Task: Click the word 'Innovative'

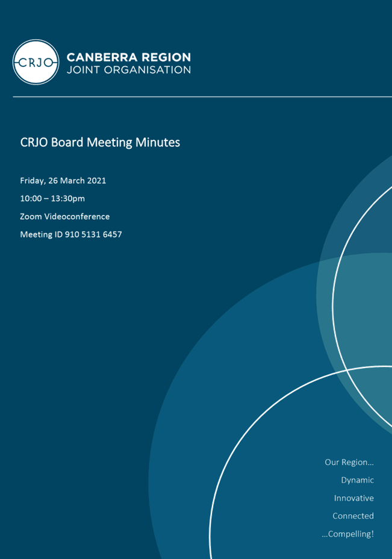Action: (x=354, y=498)
